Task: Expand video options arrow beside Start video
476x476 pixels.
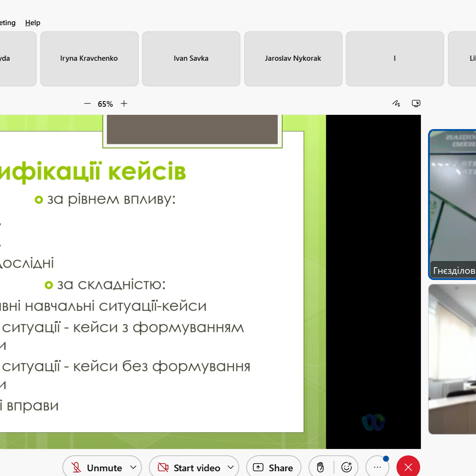Action: click(230, 467)
